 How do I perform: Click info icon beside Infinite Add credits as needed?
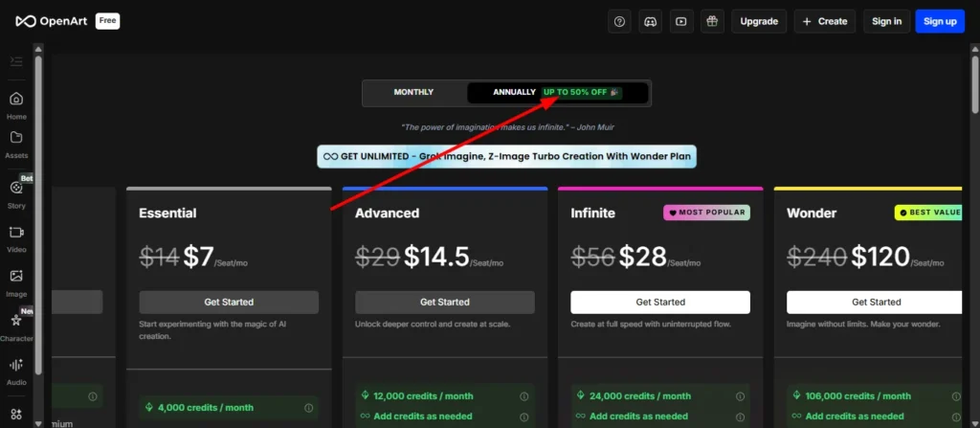tap(741, 417)
